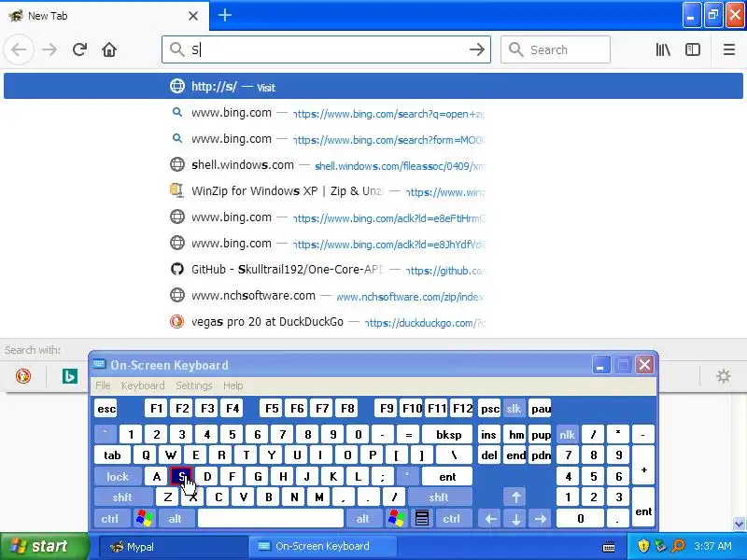Screen dimensions: 747x560
Task: Reload the current page
Action: [79, 49]
